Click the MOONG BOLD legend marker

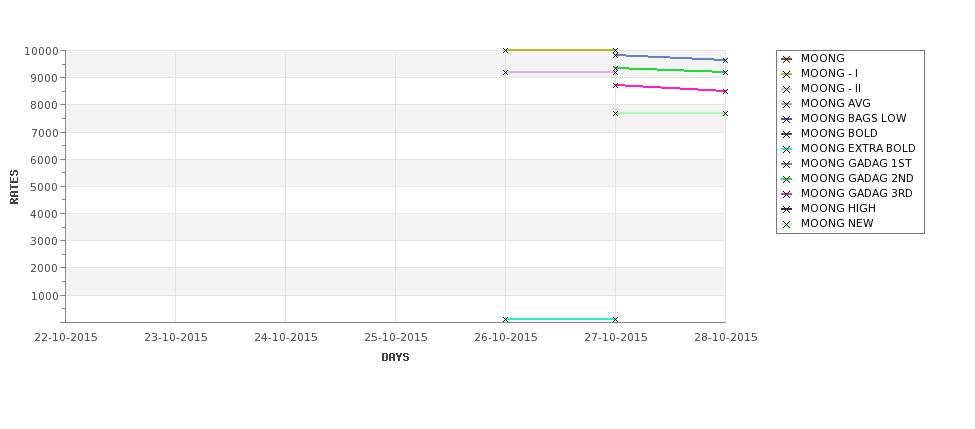[786, 134]
